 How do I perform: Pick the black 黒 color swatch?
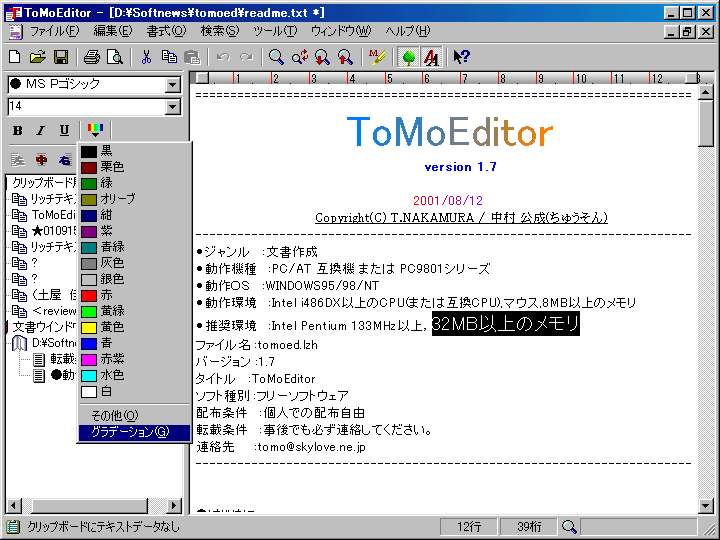click(89, 152)
